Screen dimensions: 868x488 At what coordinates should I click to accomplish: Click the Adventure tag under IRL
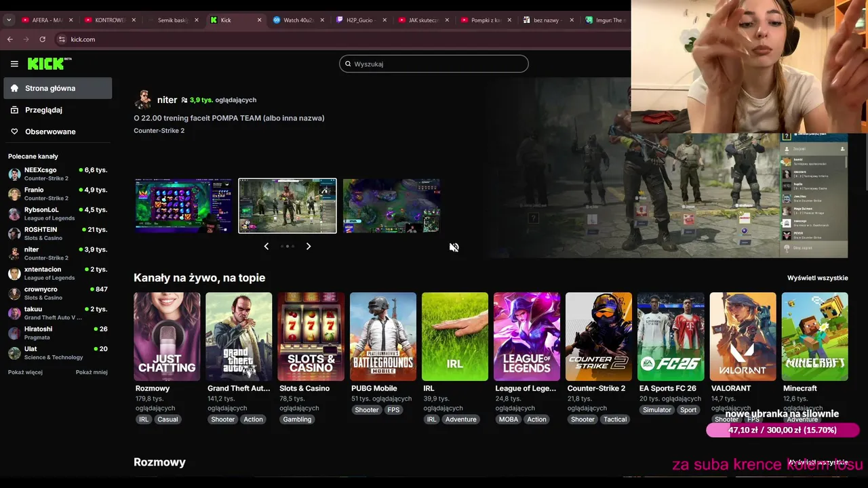click(461, 420)
